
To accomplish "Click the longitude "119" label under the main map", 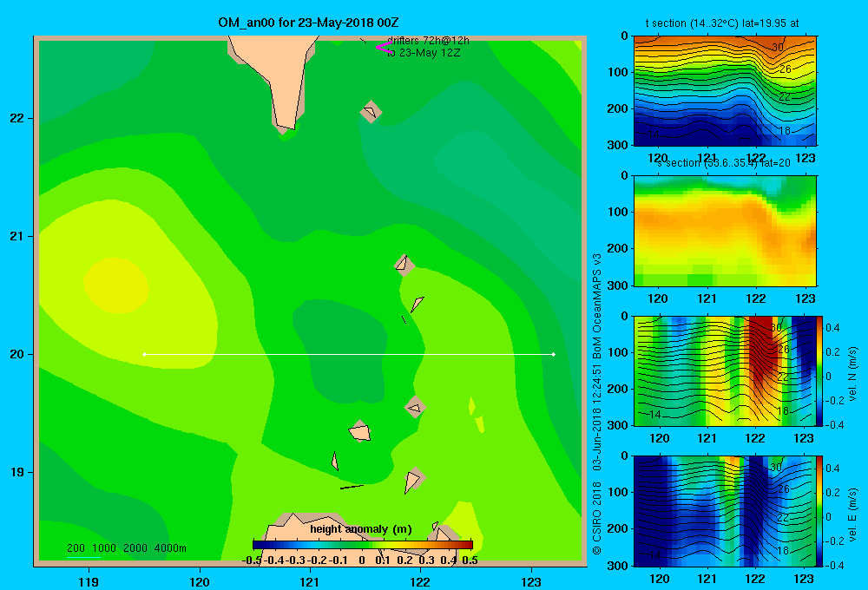I will click(89, 581).
